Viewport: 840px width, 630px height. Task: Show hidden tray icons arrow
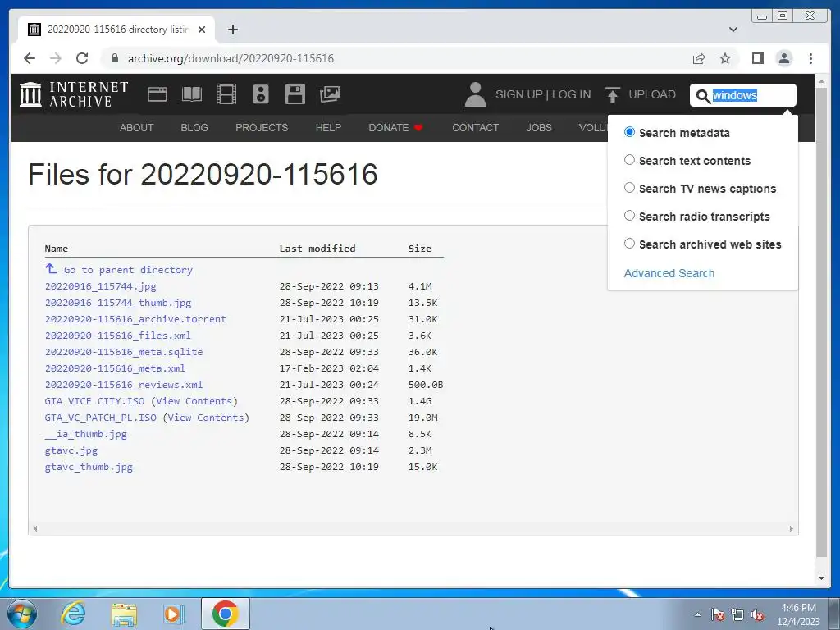point(697,615)
